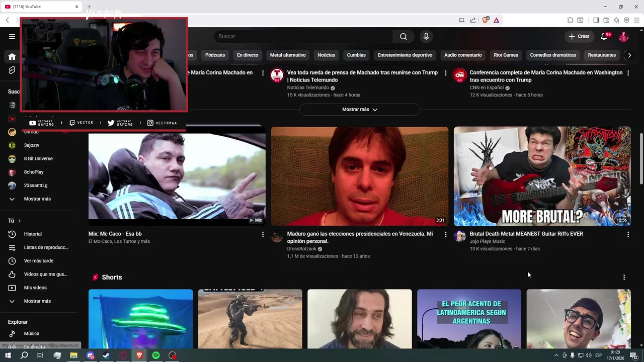Open Jojo Plays Music channel link
The image size is (644, 362).
(487, 242)
